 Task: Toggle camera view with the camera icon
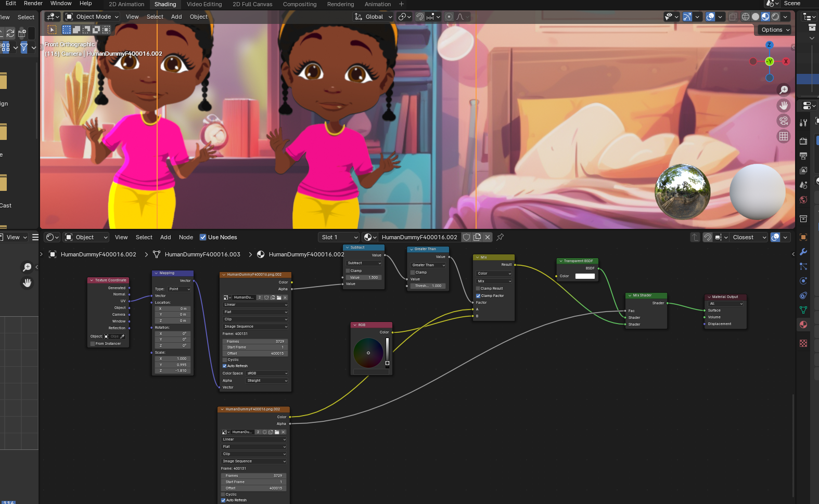[784, 121]
